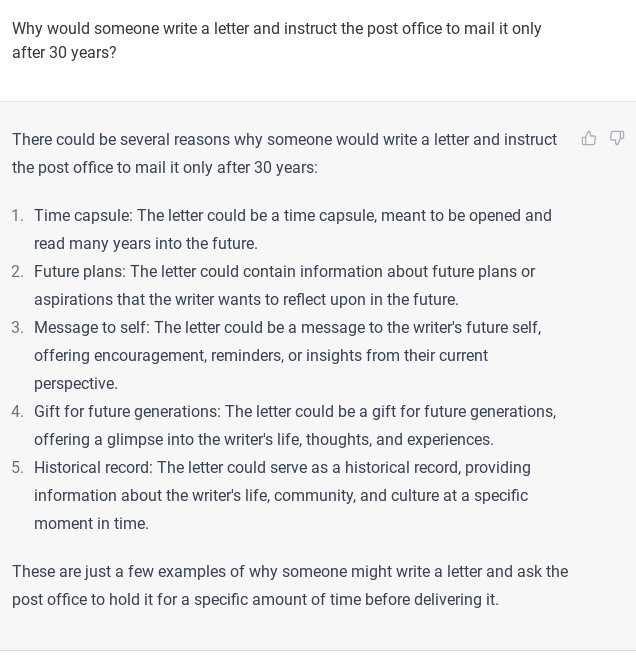636x669 pixels.
Task: Click the intro sentence "There could be several reasons"
Action: [284, 140]
